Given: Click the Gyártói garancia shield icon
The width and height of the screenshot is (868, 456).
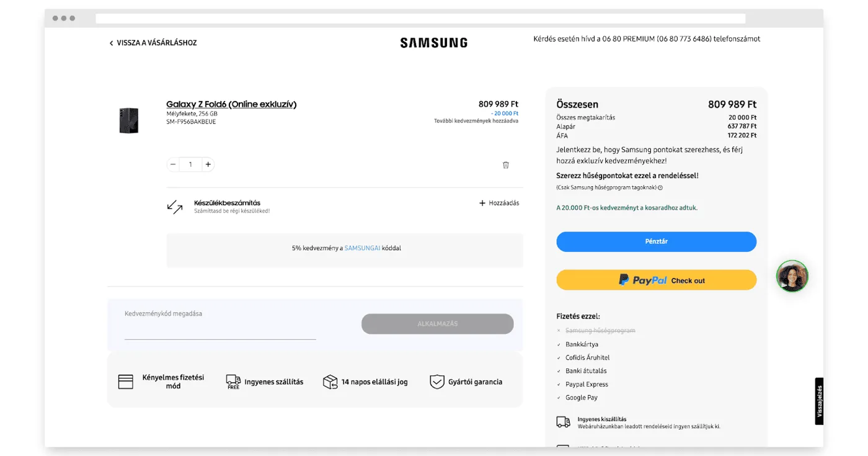Looking at the screenshot, I should point(437,382).
